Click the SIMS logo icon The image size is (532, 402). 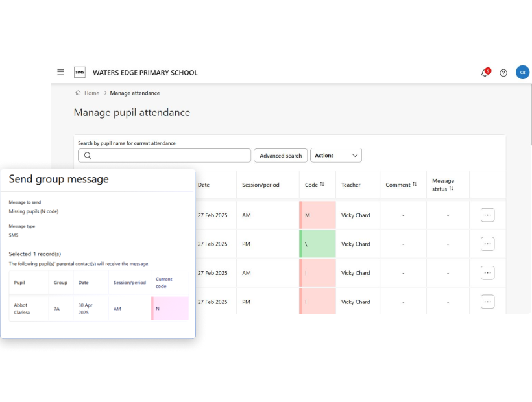80,73
